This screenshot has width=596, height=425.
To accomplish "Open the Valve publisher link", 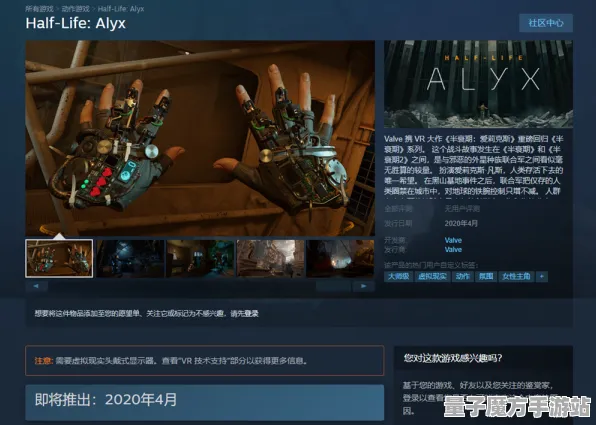I will pos(453,250).
